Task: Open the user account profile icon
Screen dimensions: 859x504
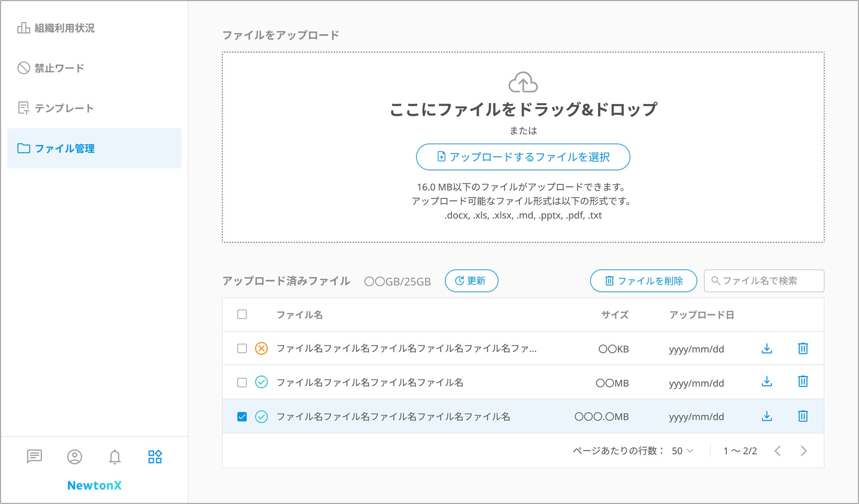Action: tap(74, 456)
